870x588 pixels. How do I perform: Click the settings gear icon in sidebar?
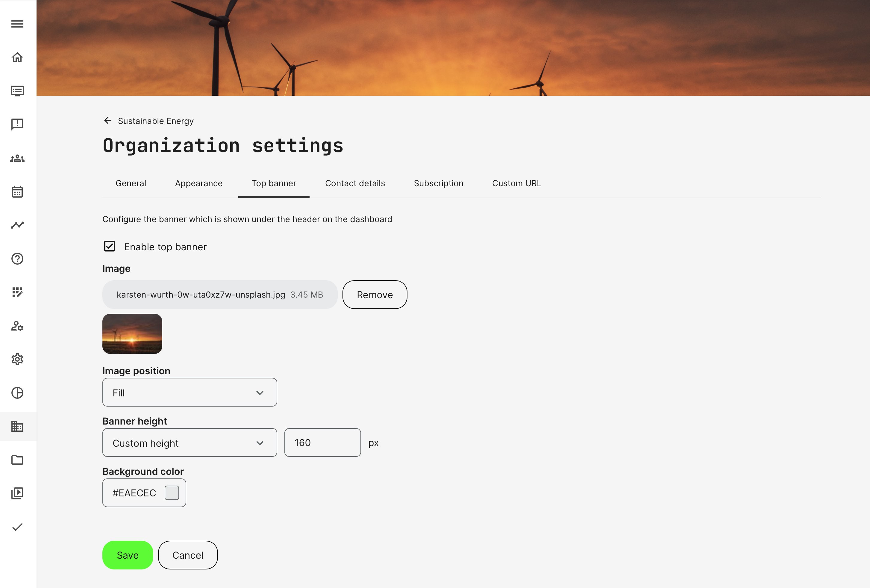point(17,359)
